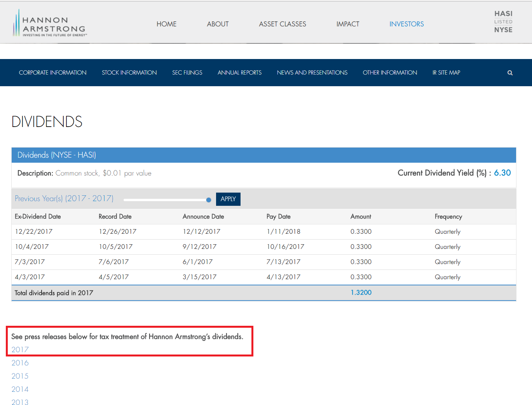Open Annual Reports section
The image size is (532, 405).
[x=239, y=73]
